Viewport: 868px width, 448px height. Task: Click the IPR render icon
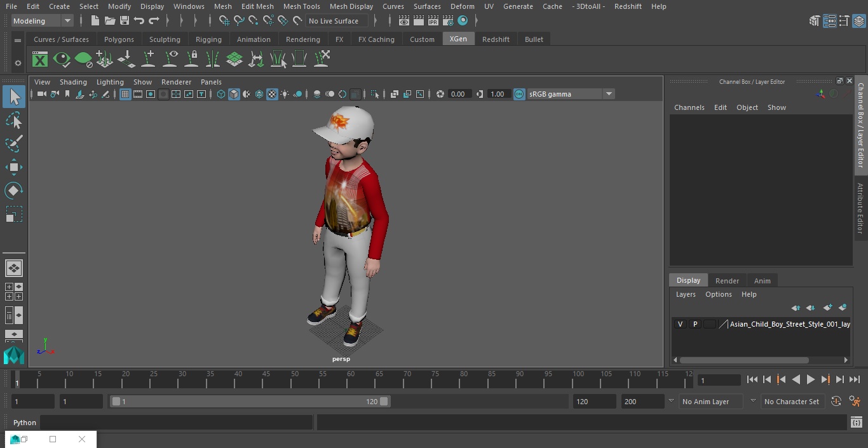pyautogui.click(x=433, y=21)
